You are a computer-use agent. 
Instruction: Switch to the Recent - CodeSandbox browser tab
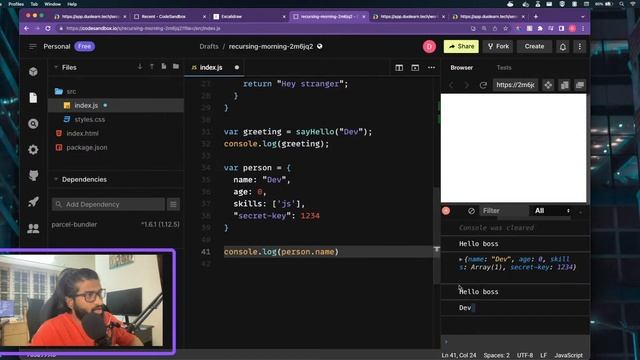(x=170, y=17)
